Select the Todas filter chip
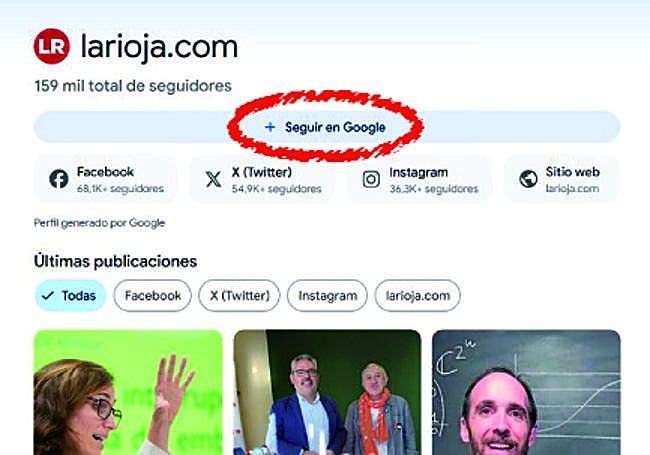Viewport: 650px width, 455px height. coord(70,295)
